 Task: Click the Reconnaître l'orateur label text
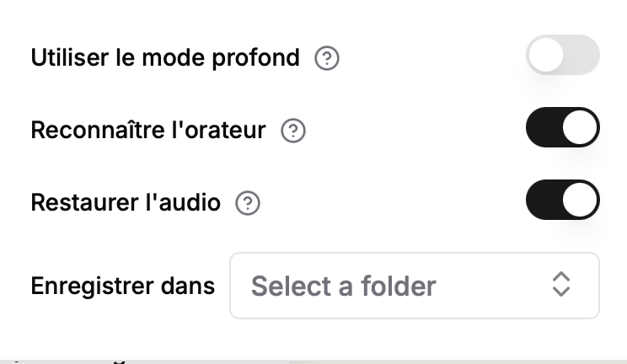[x=148, y=131]
